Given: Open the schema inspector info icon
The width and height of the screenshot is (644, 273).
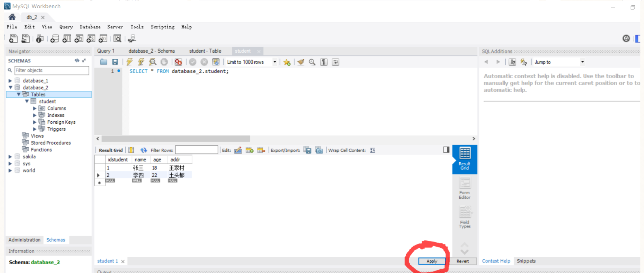Looking at the screenshot, I should point(40,39).
